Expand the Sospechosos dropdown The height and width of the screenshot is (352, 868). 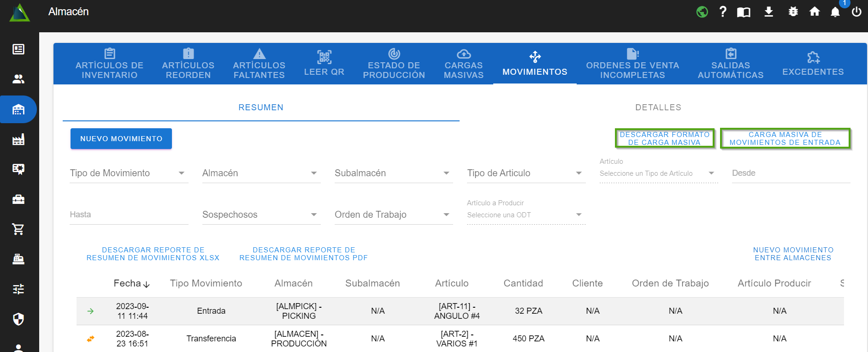click(x=261, y=215)
